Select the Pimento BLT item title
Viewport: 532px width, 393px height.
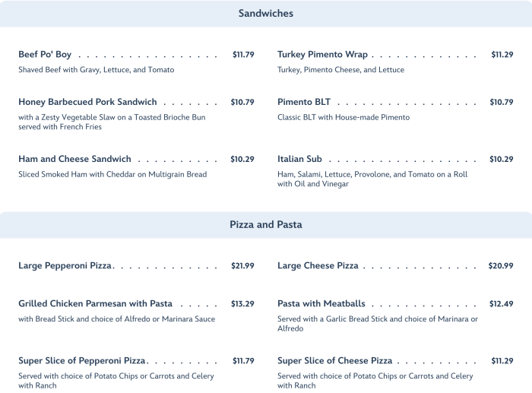point(304,102)
